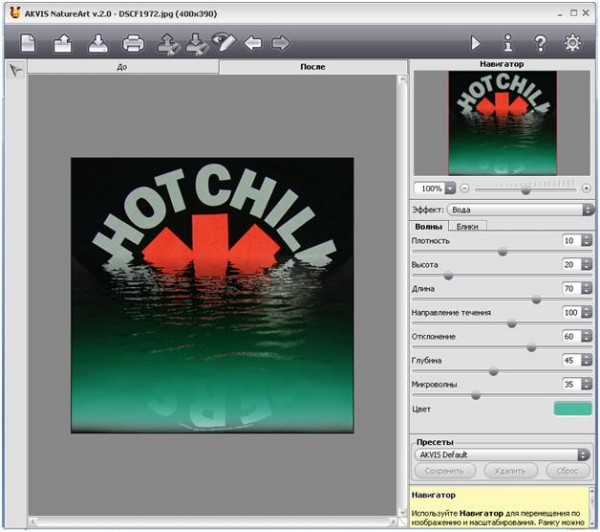Click the Navigator preview thumbnail
Image resolution: width=600 pixels, height=532 pixels.
click(x=502, y=123)
